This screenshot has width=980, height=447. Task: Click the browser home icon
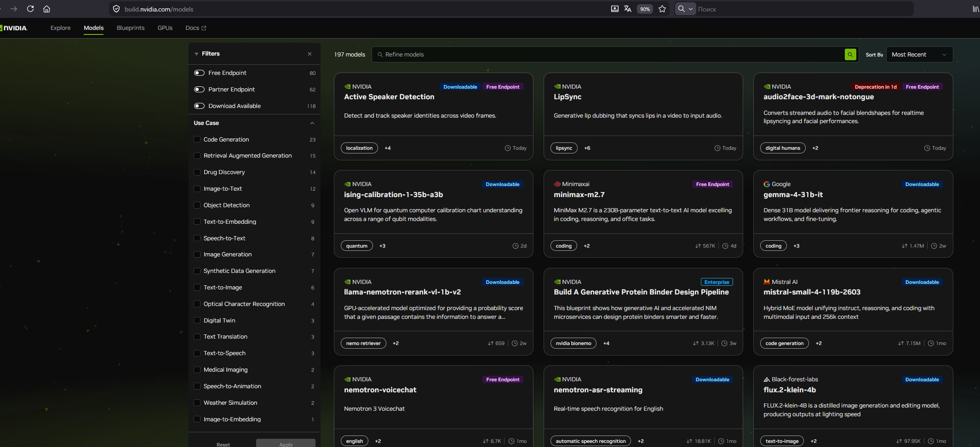pyautogui.click(x=46, y=9)
